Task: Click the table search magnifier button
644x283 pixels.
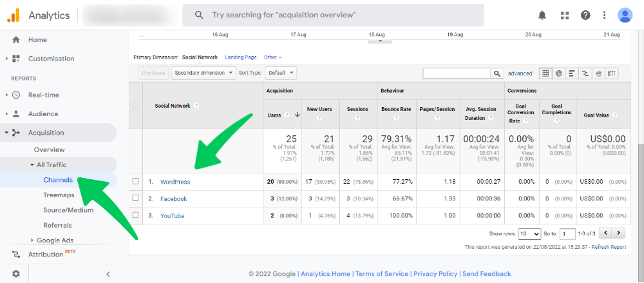Action: (x=497, y=73)
